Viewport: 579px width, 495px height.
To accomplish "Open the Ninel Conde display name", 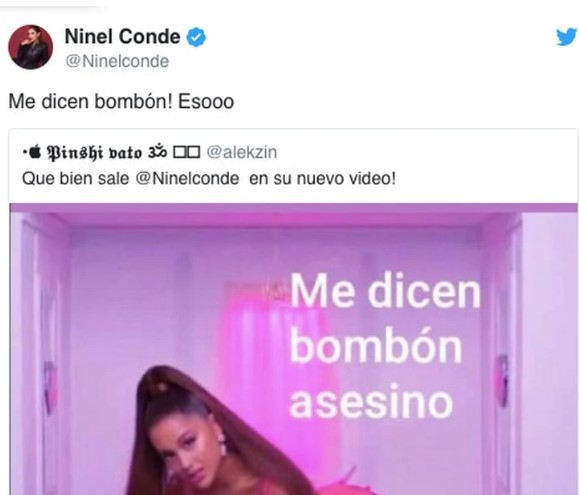I will click(x=122, y=37).
